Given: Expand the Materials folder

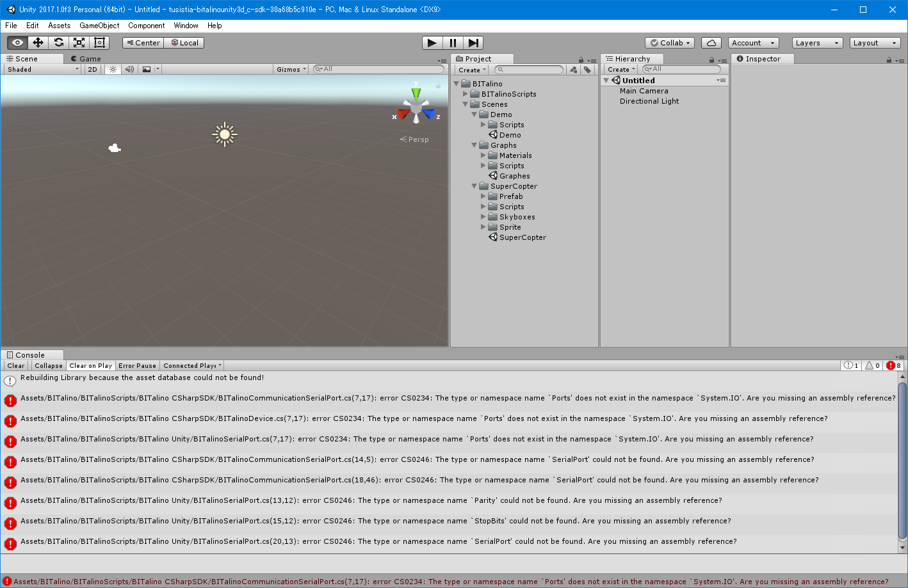Looking at the screenshot, I should (x=483, y=155).
